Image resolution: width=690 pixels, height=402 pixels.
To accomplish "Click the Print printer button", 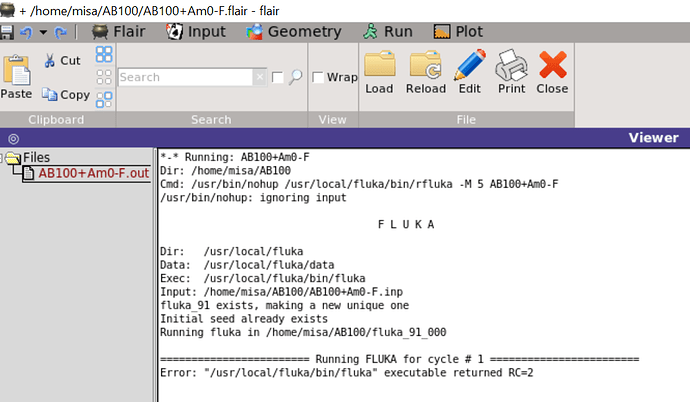I will [x=511, y=72].
